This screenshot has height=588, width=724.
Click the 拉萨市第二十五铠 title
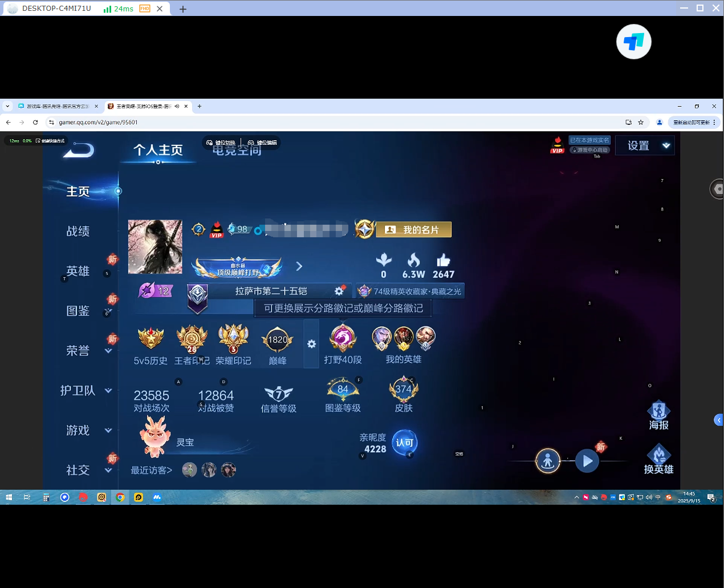click(x=271, y=291)
